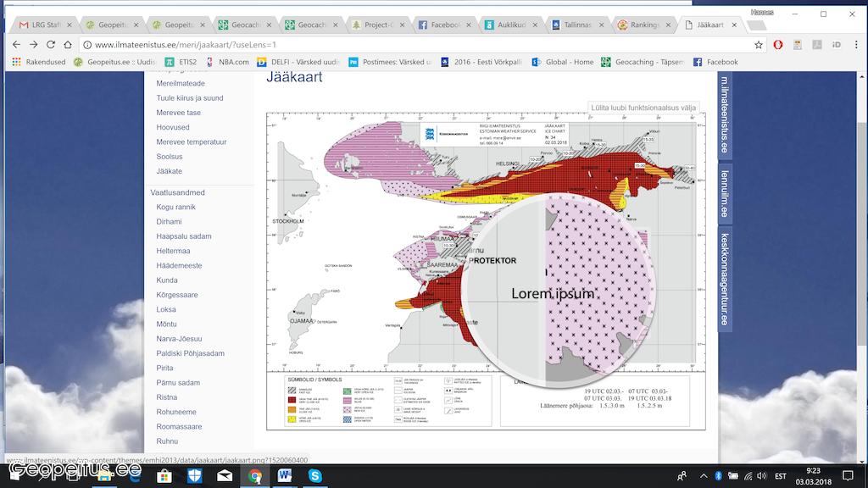
Task: Click the ice chart map image
Action: (x=486, y=271)
